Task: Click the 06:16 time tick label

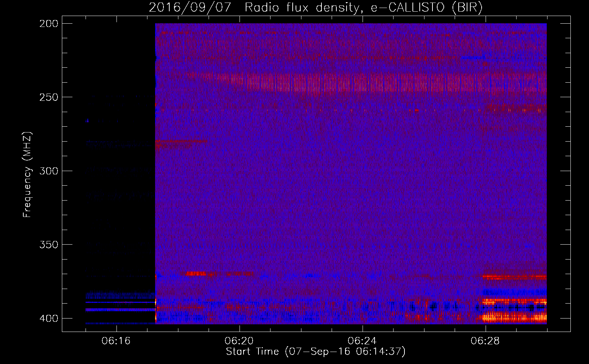Action: (x=116, y=341)
